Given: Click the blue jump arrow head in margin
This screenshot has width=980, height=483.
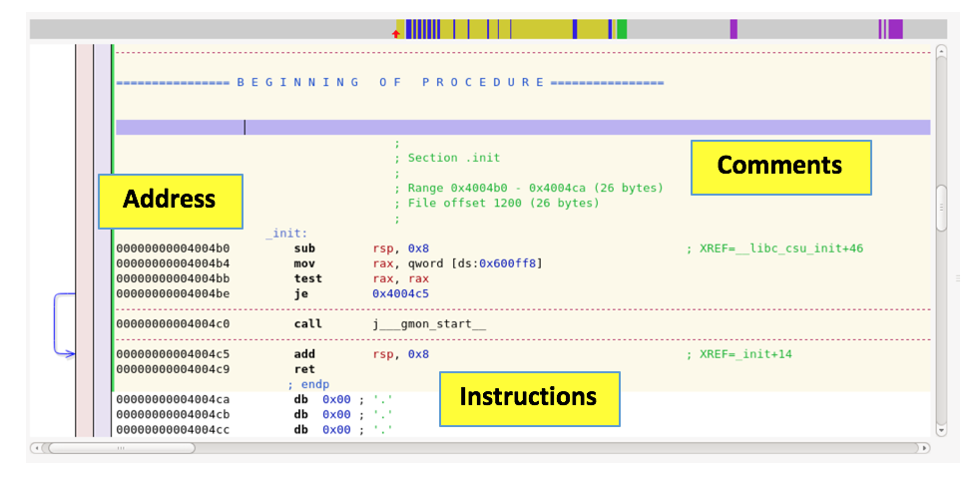Looking at the screenshot, I should [x=72, y=354].
